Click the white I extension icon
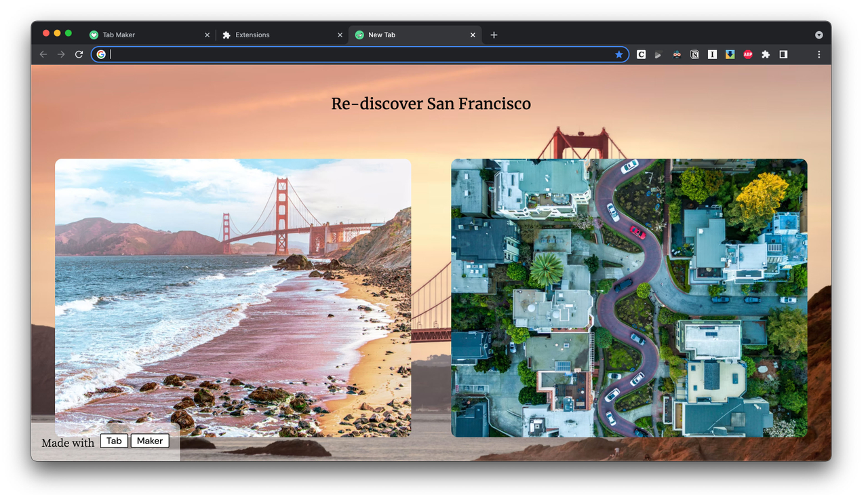 pos(712,54)
